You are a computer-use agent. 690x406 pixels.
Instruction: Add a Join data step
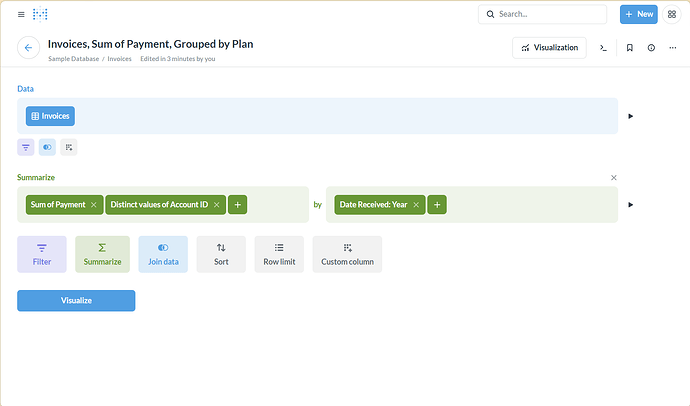click(163, 254)
